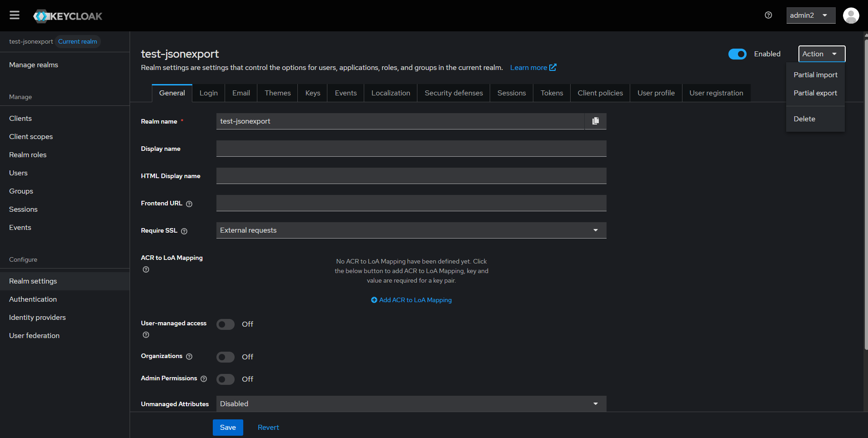
Task: Select Delete from Action menu
Action: pyautogui.click(x=815, y=119)
